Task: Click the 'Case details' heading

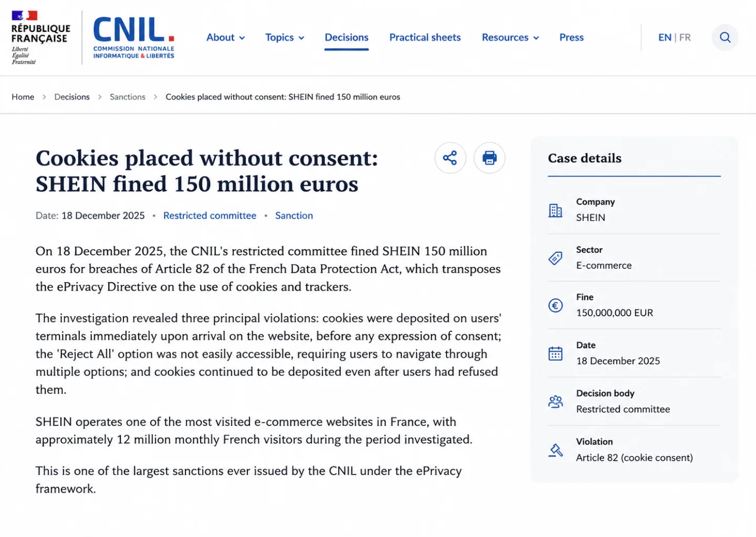Action: pos(584,158)
